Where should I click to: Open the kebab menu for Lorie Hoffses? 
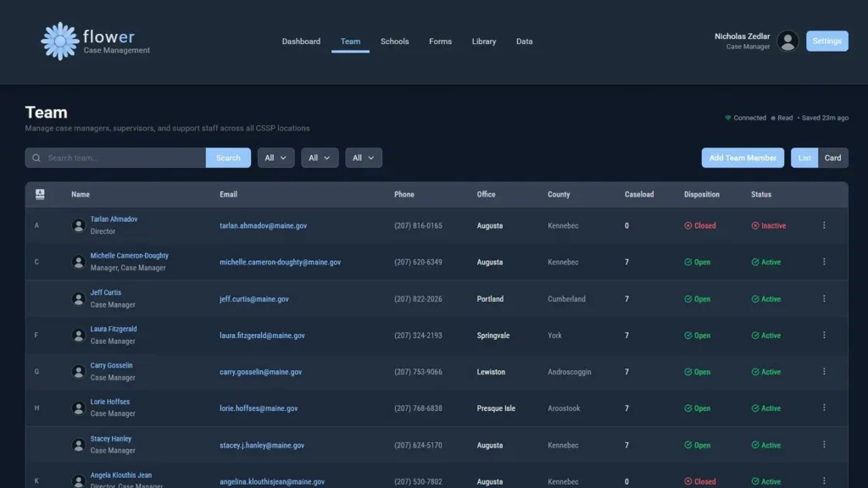(x=824, y=408)
